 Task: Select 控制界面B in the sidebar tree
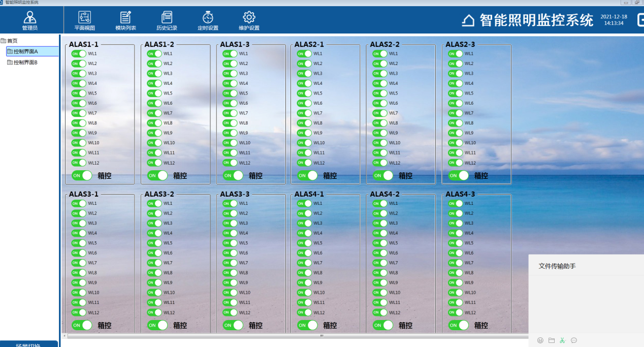(25, 62)
